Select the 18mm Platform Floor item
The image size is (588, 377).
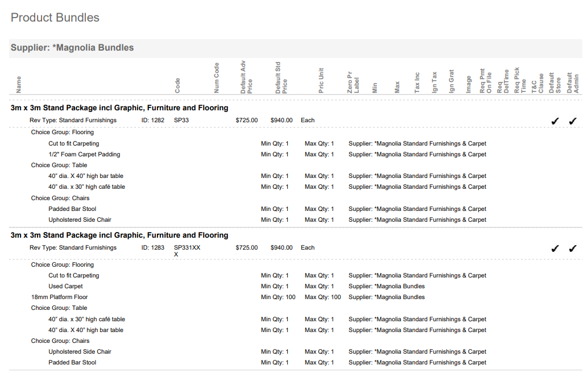coord(60,297)
